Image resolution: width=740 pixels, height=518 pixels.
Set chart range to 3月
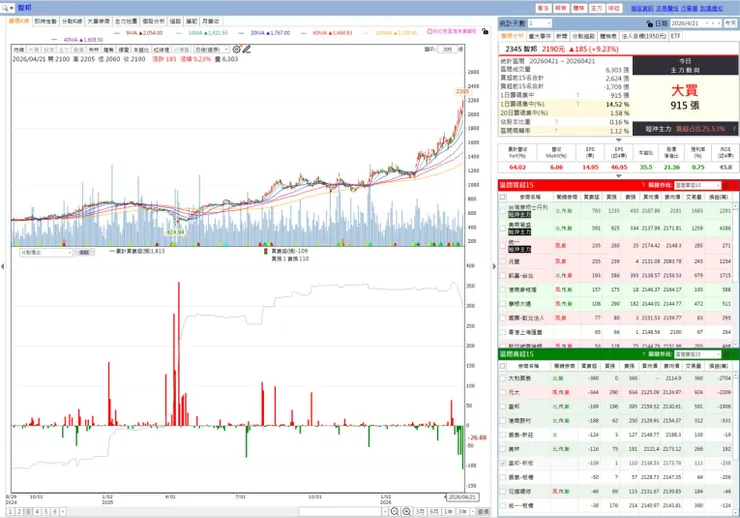pos(420,511)
